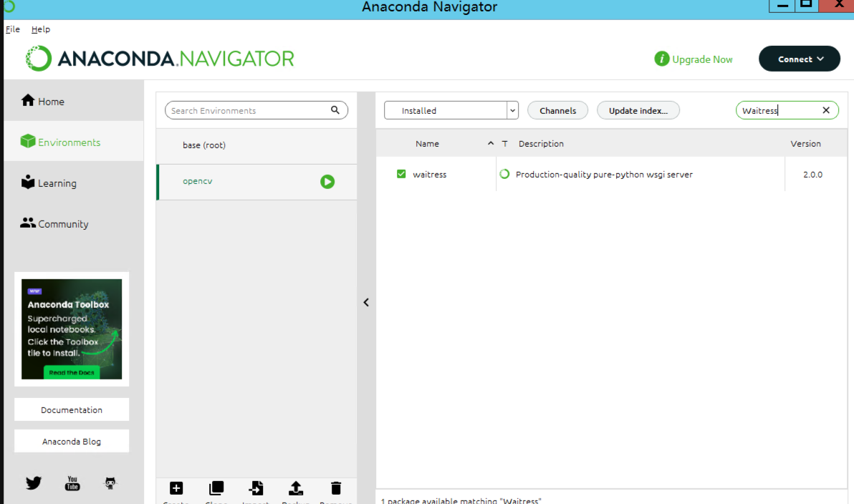The image size is (854, 504).
Task: Click the Update index button
Action: [638, 110]
